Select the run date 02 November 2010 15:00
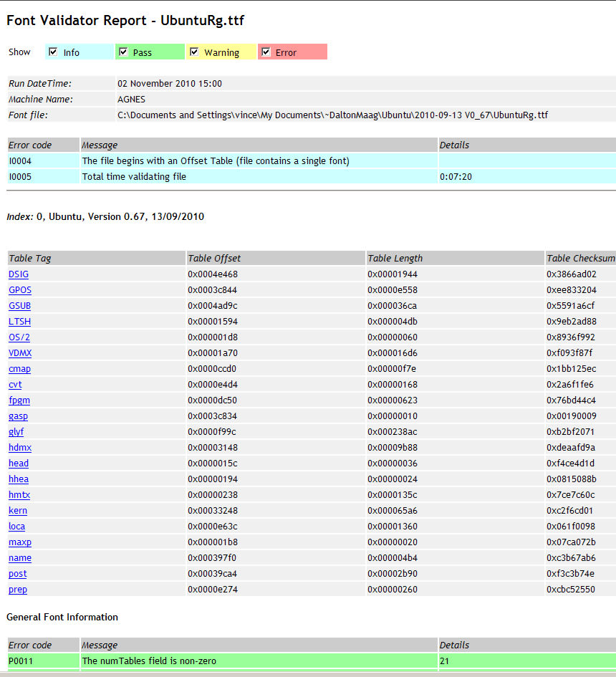 [x=170, y=83]
